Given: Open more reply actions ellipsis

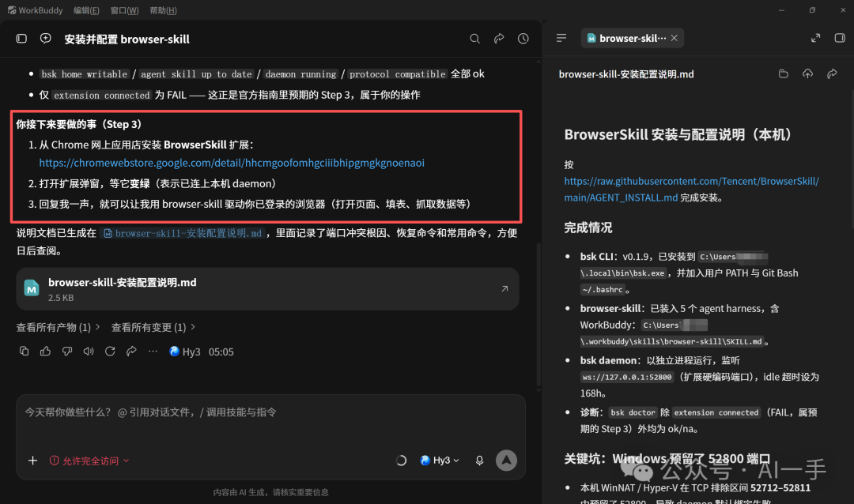Looking at the screenshot, I should click(x=153, y=352).
